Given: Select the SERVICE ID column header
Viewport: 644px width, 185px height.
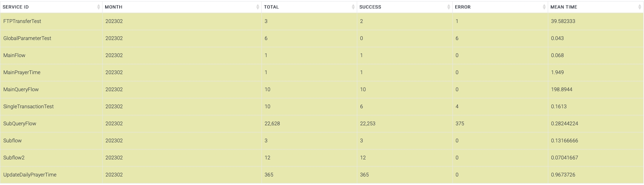Looking at the screenshot, I should pyautogui.click(x=16, y=7).
